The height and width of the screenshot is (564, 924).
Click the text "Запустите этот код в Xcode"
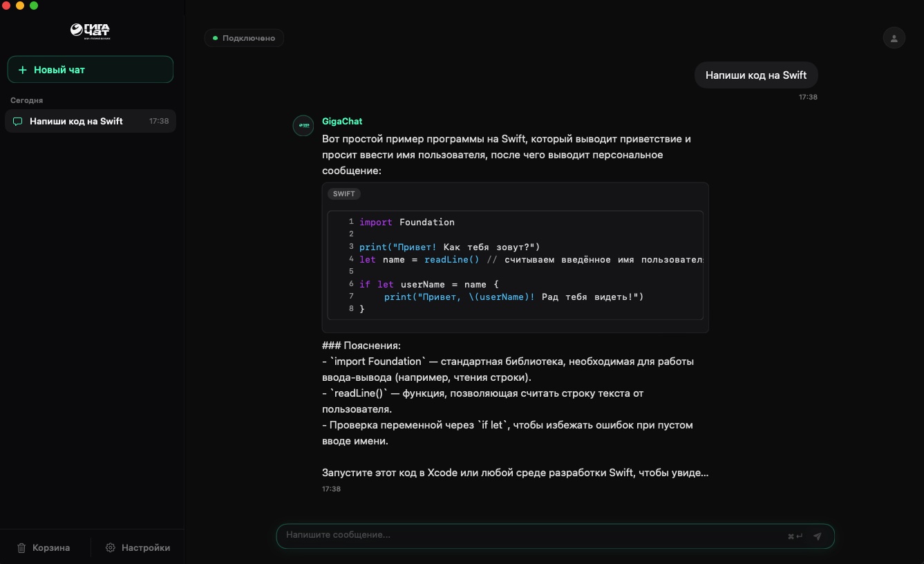click(390, 473)
